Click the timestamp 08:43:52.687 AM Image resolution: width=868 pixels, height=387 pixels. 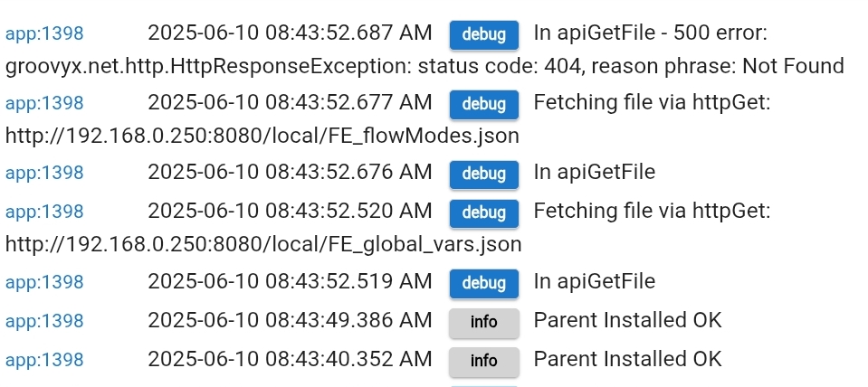(x=290, y=33)
